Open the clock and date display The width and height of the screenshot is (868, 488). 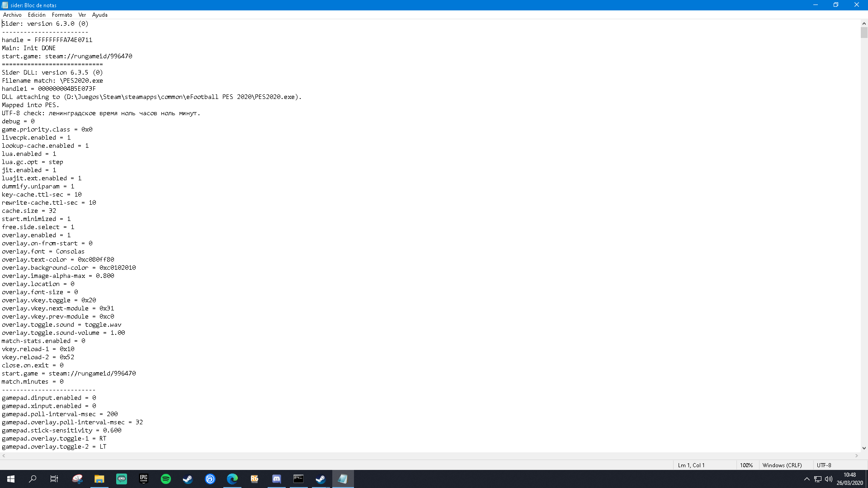(x=849, y=479)
